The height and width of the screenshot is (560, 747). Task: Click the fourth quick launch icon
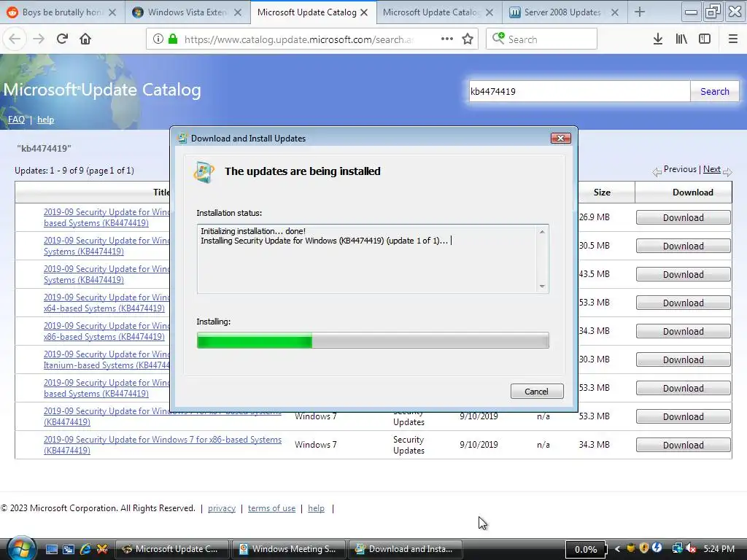coord(102,549)
